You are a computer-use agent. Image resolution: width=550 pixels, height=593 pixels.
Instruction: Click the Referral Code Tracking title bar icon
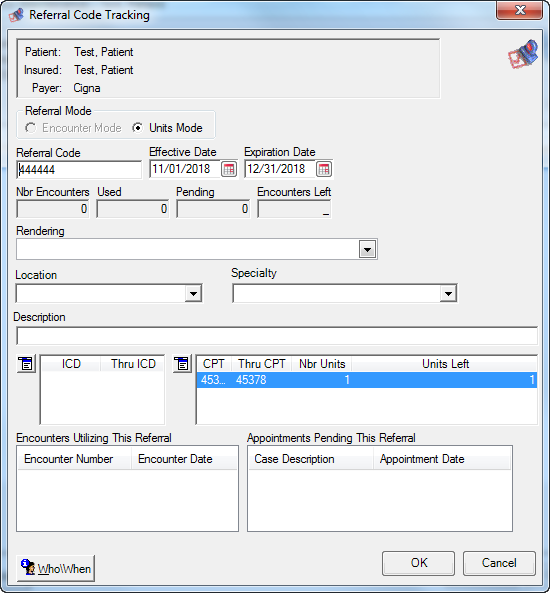click(16, 15)
